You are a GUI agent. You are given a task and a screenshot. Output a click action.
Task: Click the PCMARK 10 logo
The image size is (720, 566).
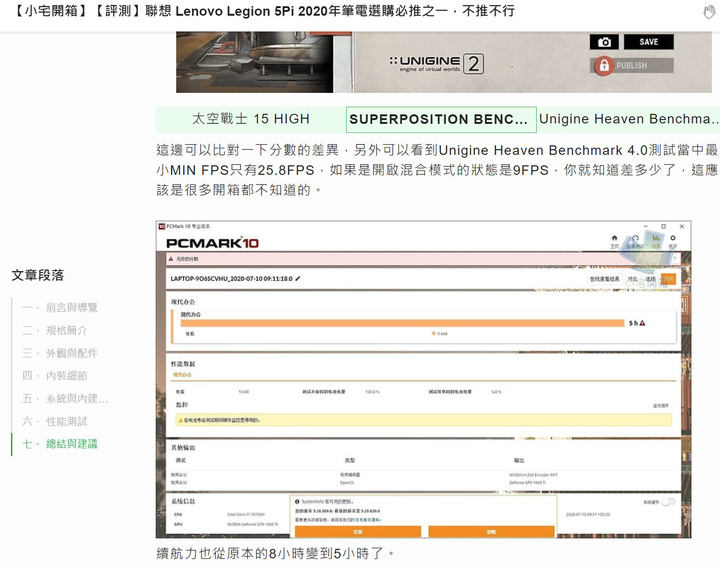coord(212,243)
